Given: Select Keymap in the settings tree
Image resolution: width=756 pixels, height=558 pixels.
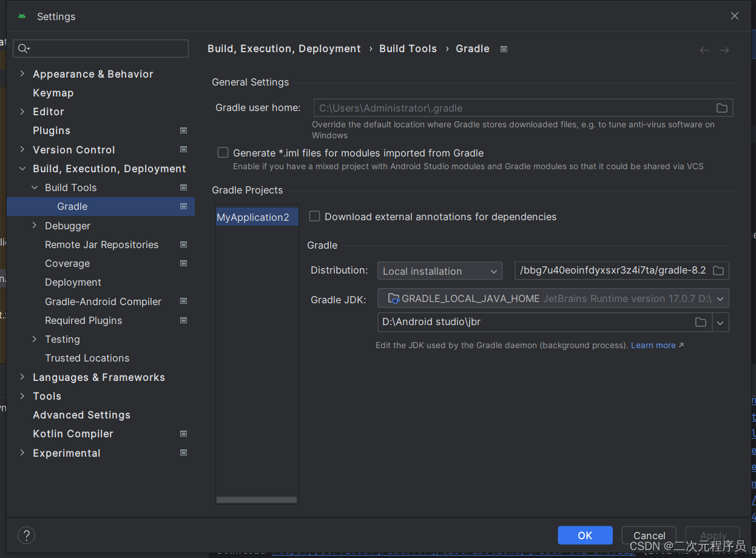Looking at the screenshot, I should click(53, 93).
